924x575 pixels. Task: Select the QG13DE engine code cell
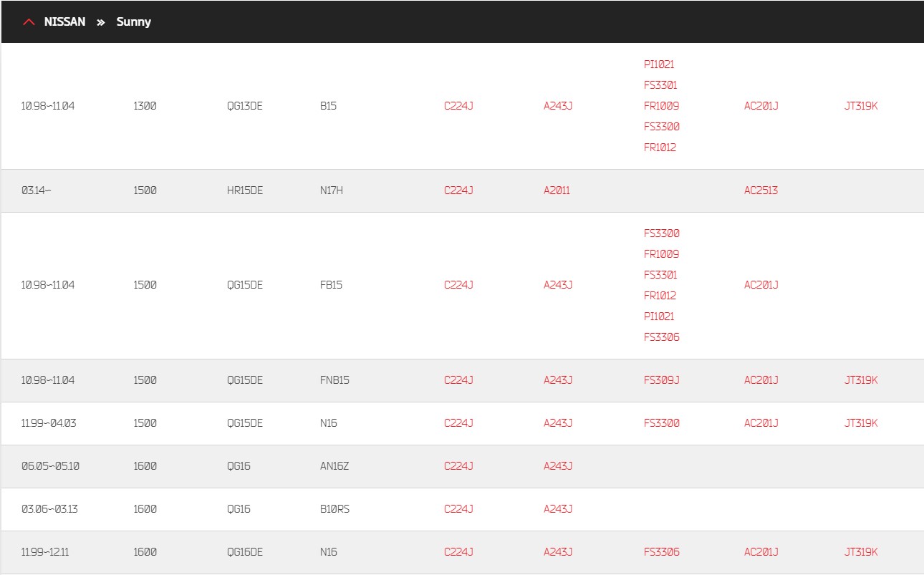(x=245, y=106)
